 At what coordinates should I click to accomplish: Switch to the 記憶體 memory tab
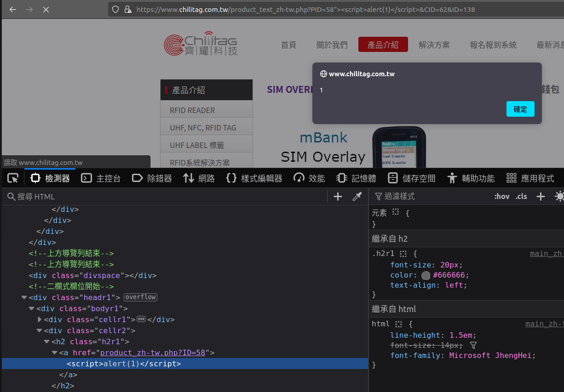[x=356, y=178]
